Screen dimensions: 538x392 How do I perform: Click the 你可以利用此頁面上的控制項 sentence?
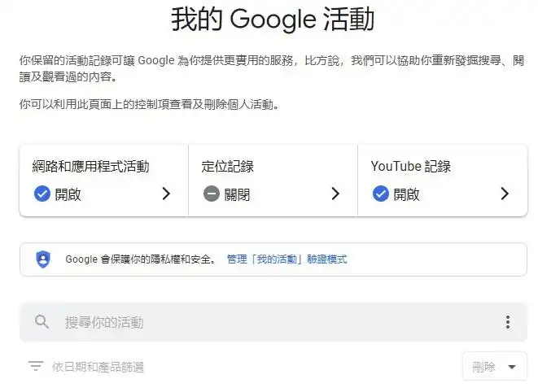click(x=149, y=104)
